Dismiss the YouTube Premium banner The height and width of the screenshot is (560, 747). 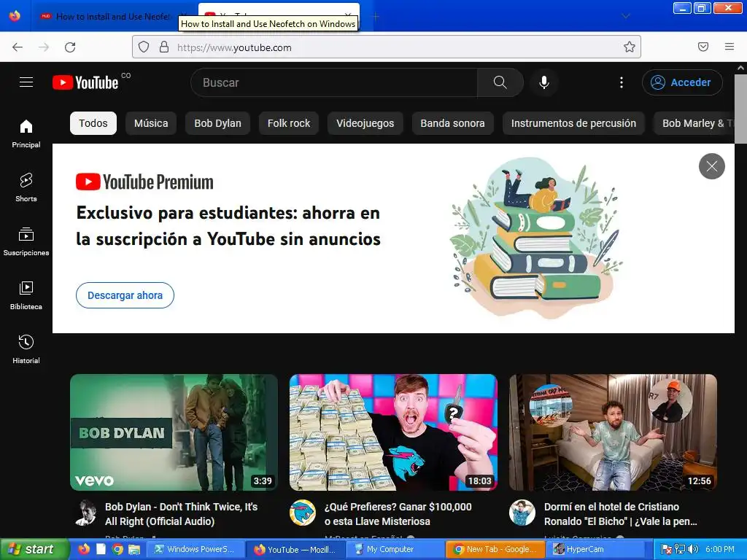pyautogui.click(x=712, y=166)
